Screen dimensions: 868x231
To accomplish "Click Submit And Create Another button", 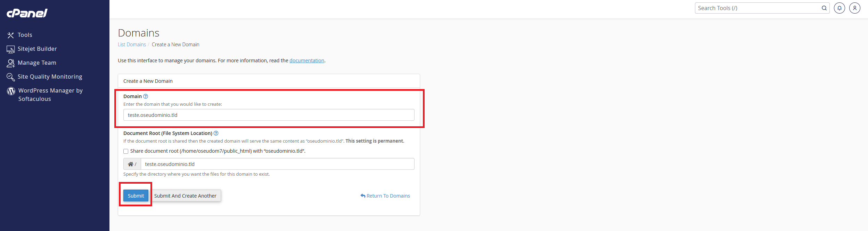I will click(185, 196).
